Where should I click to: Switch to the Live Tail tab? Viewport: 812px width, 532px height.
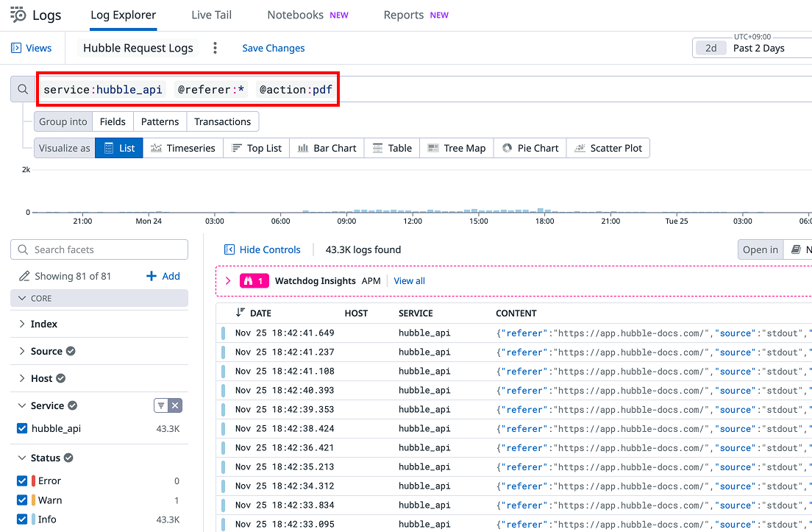(x=211, y=15)
